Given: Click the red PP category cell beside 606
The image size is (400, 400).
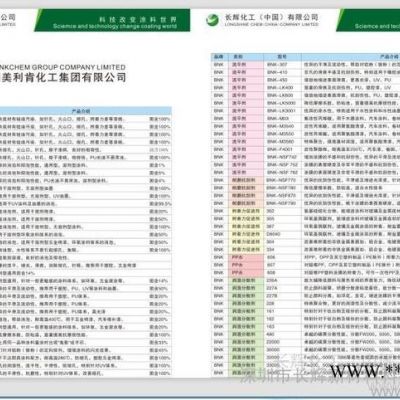Looking at the screenshot, I should (246, 257).
